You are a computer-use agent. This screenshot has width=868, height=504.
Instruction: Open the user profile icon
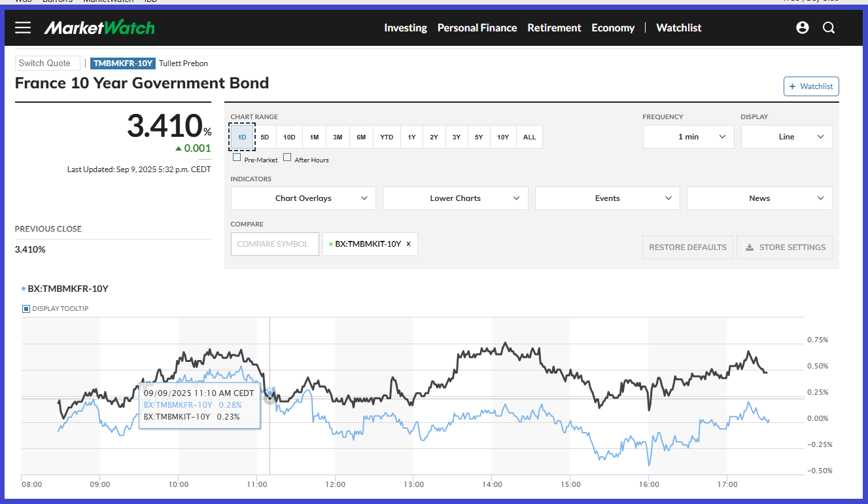803,27
